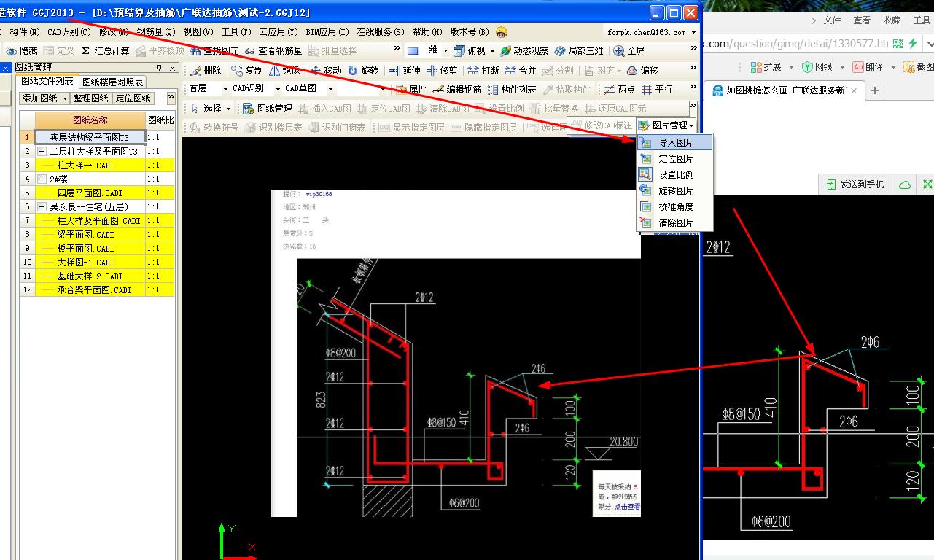Click 编辑钢筋 edit rebar tool
The height and width of the screenshot is (560, 934).
[457, 90]
